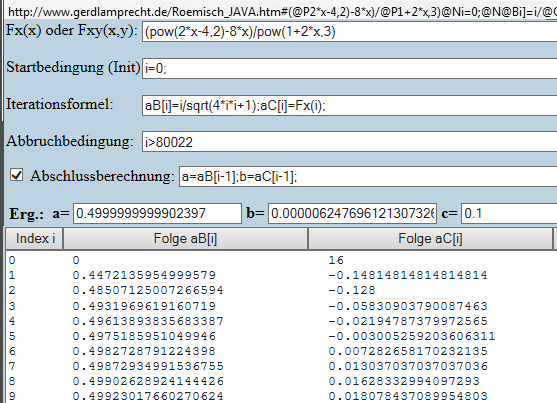Select value 0.4931969619160719 in Folge aB
557x403 pixels.
(x=144, y=306)
